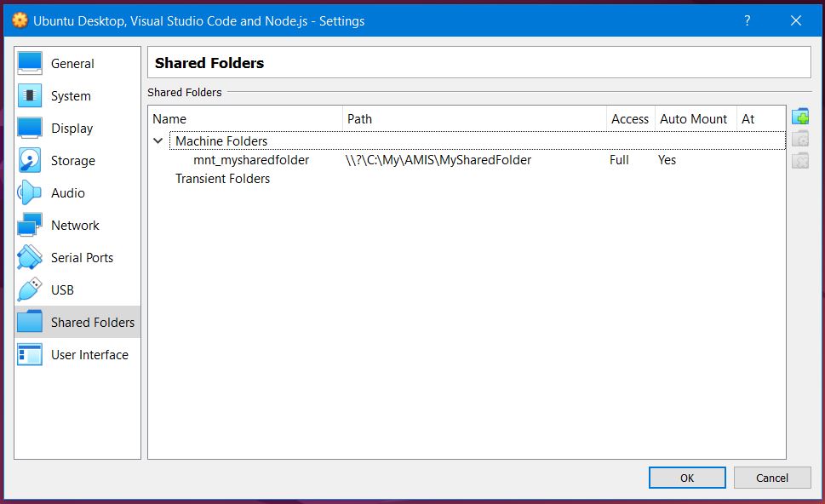Select the Transient Folders item
Screen dimensions: 825x504
click(x=222, y=179)
